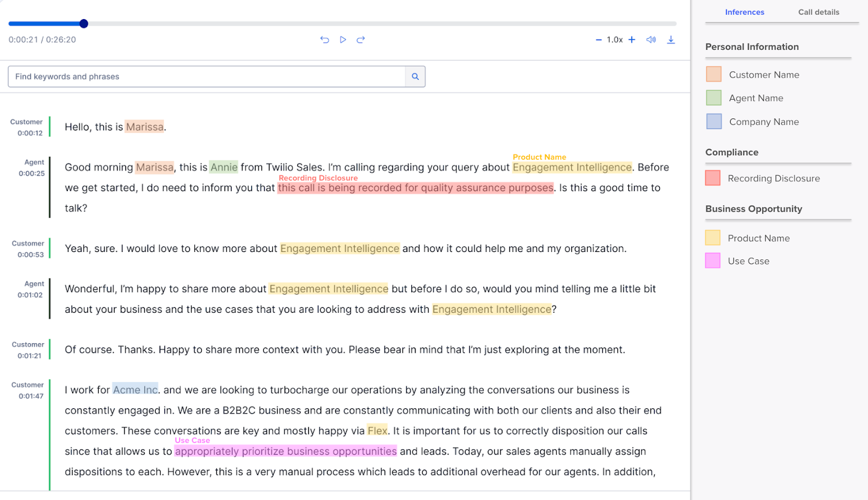Click highlighted company Acme Inc
Viewport: 868px width, 500px height.
point(135,390)
